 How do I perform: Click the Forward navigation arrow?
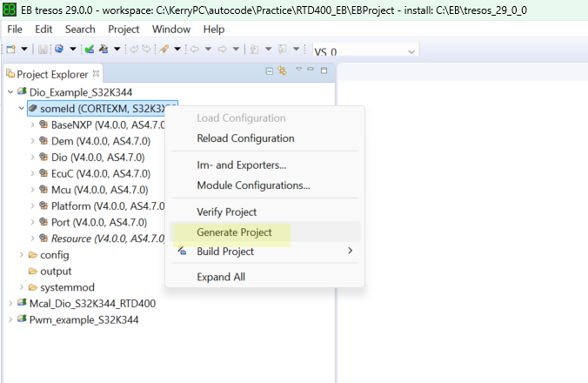click(223, 49)
